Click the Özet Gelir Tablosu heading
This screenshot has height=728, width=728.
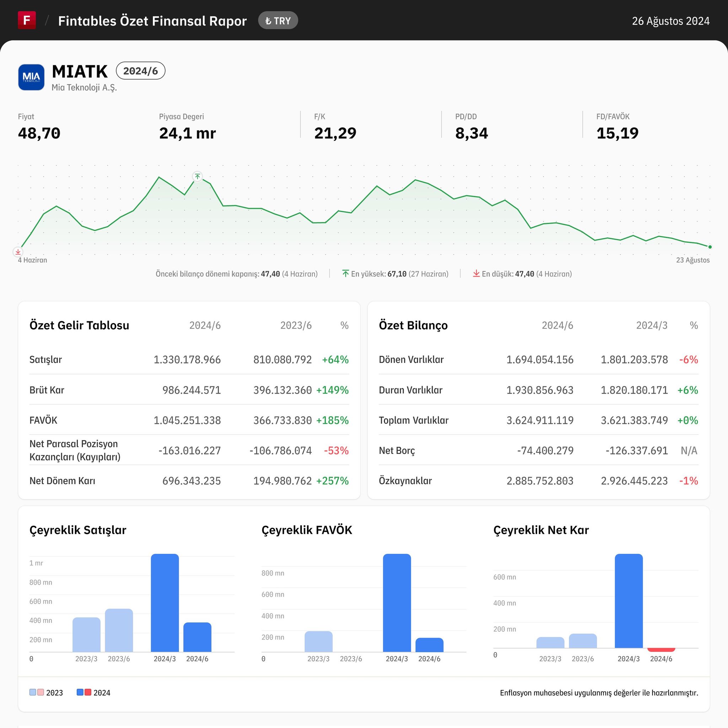pos(79,325)
